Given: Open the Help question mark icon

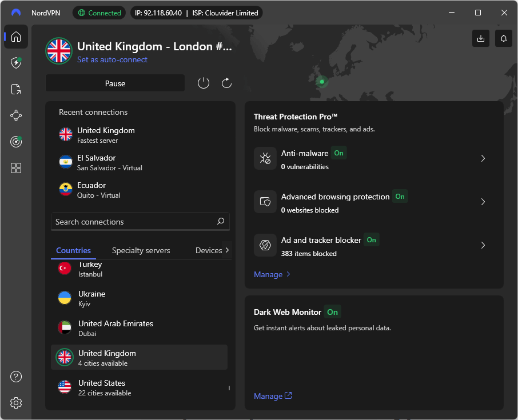Looking at the screenshot, I should [x=16, y=377].
